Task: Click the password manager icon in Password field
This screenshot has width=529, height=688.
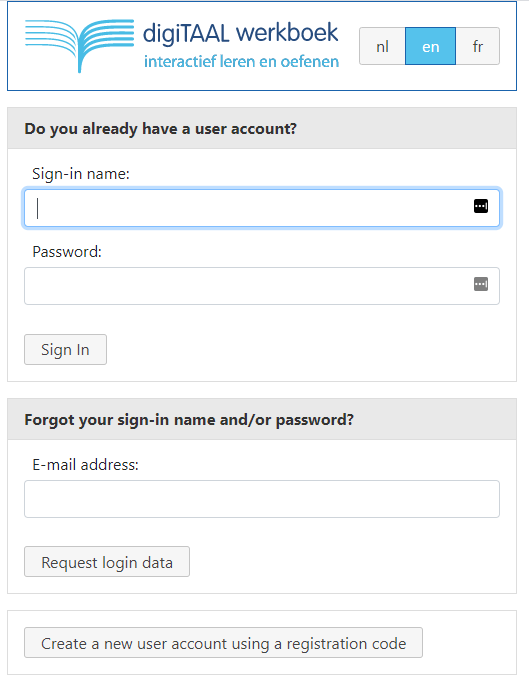Action: (x=481, y=284)
